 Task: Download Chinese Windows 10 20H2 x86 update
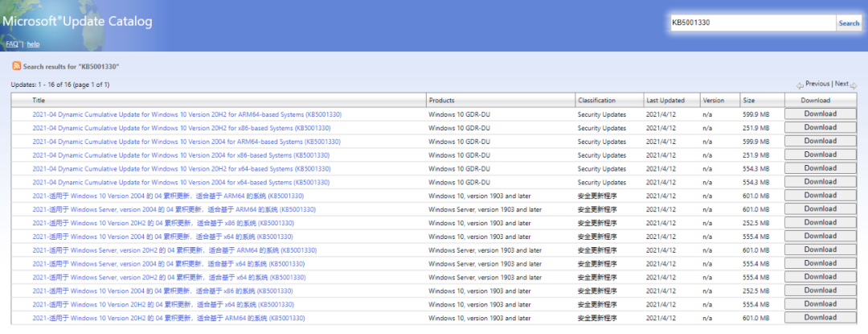[x=820, y=223]
